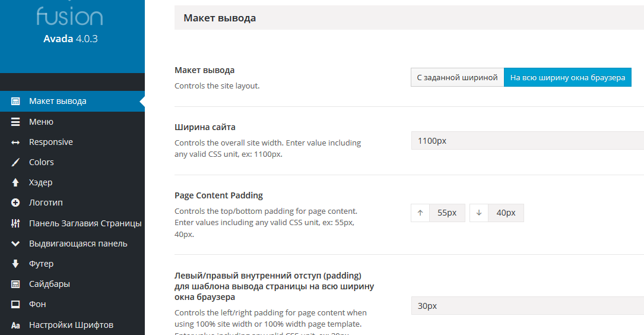Click the Макет вывода sidebar icon
644x335 pixels.
pos(16,101)
